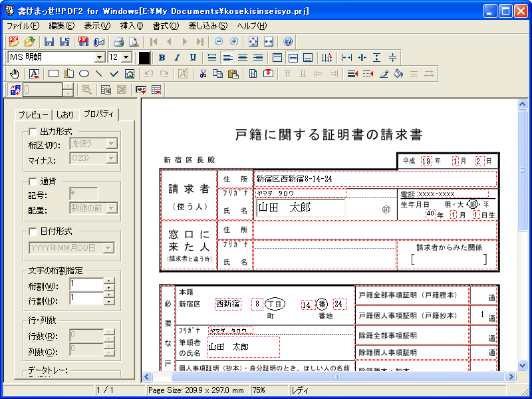Select the rectangle drawing tool

53,74
